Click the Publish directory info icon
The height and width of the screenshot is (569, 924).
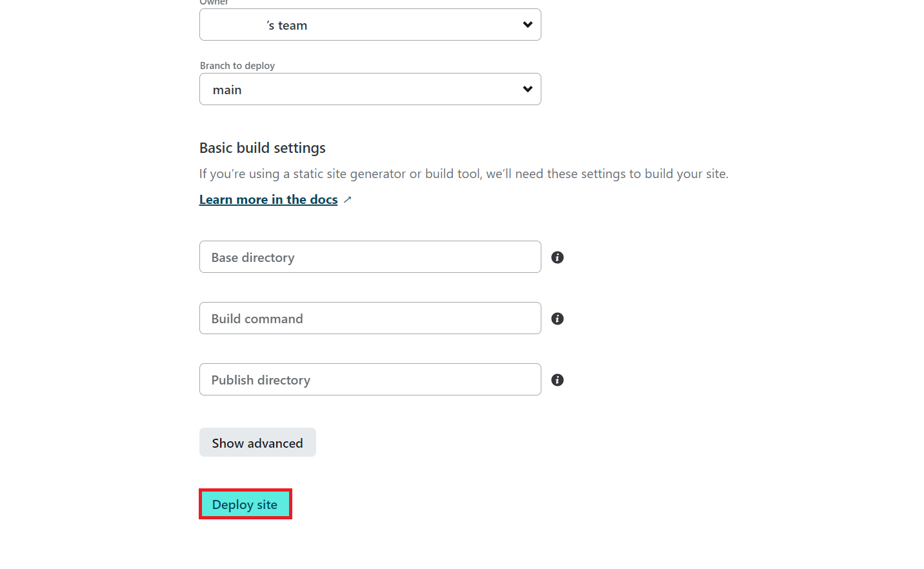[x=557, y=380]
